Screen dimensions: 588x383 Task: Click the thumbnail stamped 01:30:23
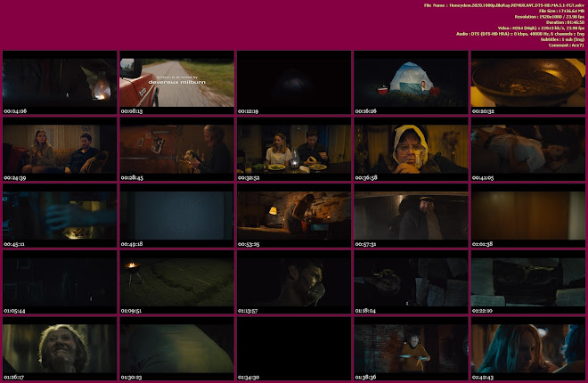tap(176, 348)
